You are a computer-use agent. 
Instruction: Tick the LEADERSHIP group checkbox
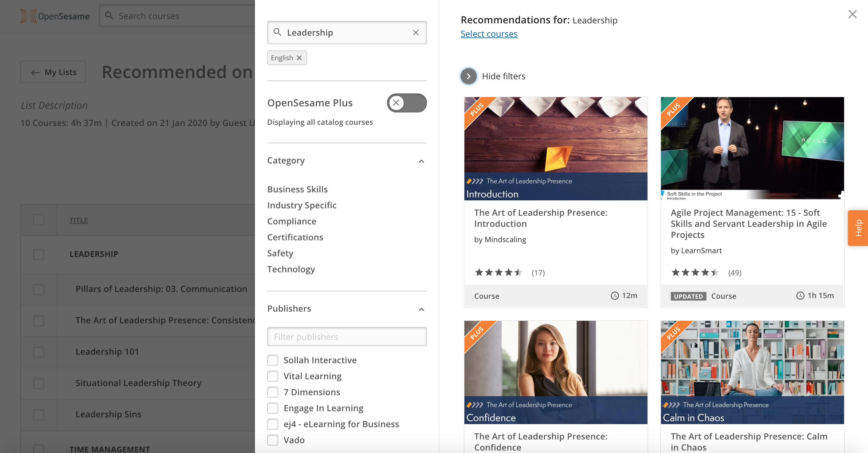click(39, 254)
